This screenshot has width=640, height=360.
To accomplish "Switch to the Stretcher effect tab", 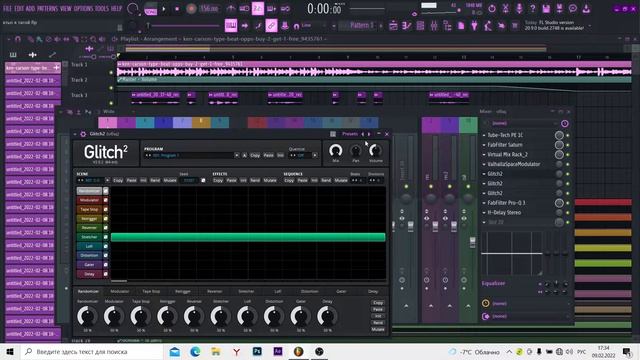I will 246,291.
